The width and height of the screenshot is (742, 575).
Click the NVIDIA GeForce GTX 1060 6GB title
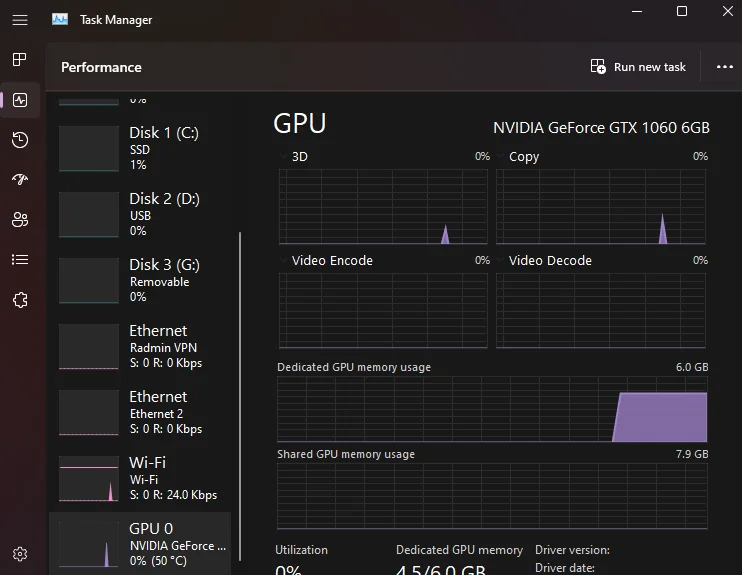(601, 128)
